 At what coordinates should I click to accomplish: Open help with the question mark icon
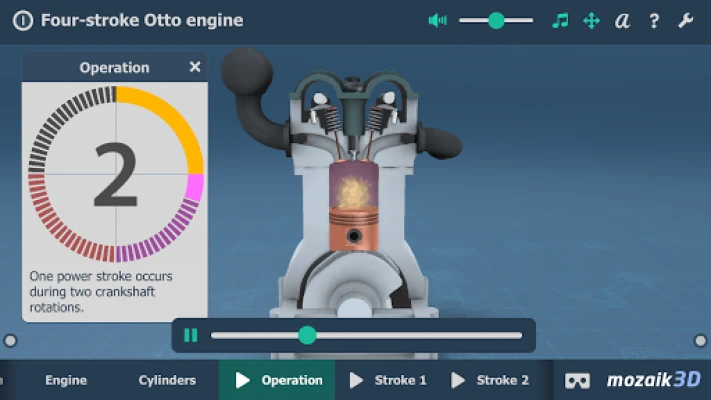coord(654,21)
